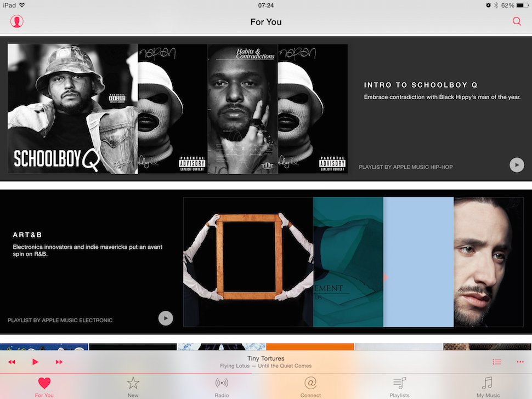The image size is (532, 399).
Task: Skip back to previous track
Action: [12, 362]
